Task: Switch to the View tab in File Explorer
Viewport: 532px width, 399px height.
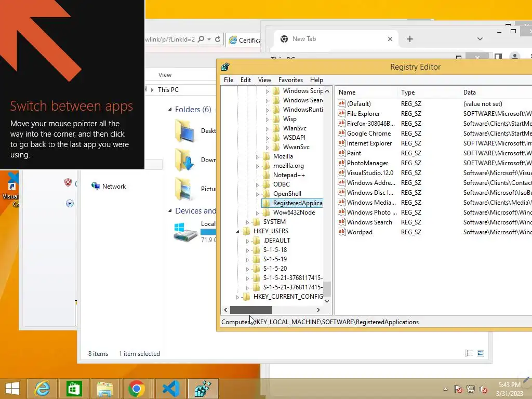Action: click(x=165, y=75)
